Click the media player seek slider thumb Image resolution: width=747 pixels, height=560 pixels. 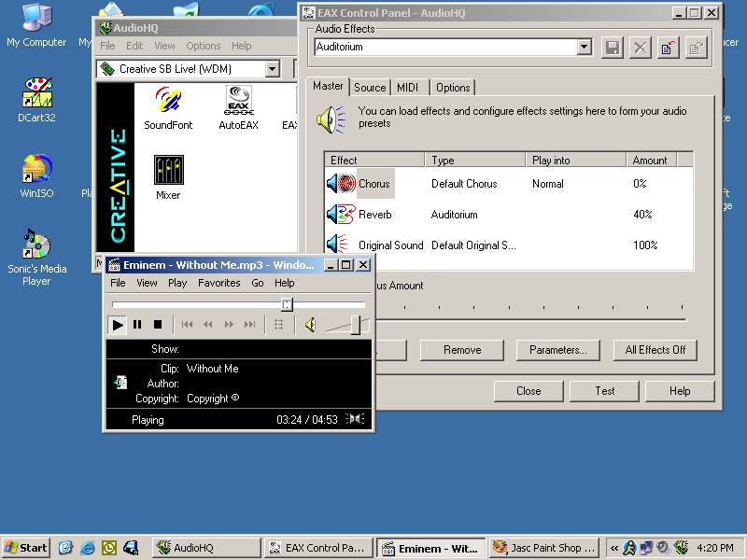click(288, 304)
